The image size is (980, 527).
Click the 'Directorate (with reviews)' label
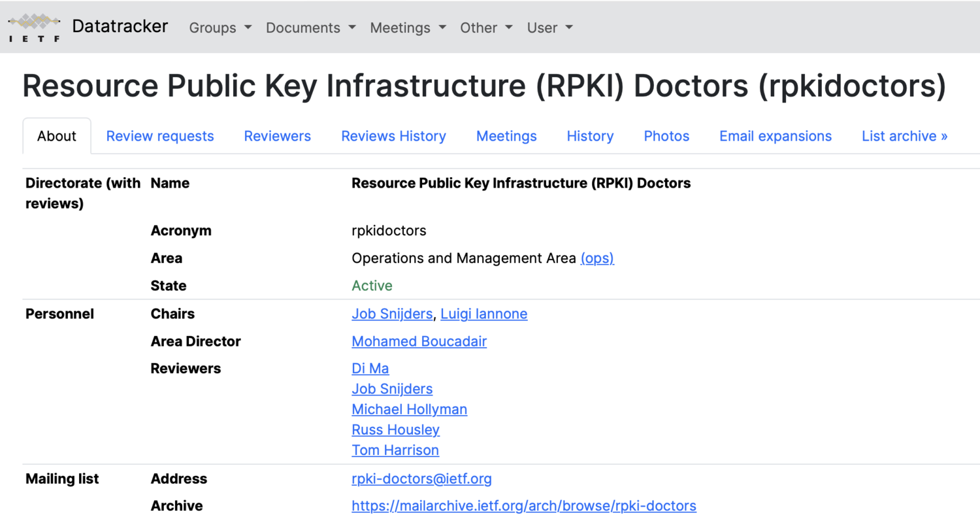(x=83, y=194)
